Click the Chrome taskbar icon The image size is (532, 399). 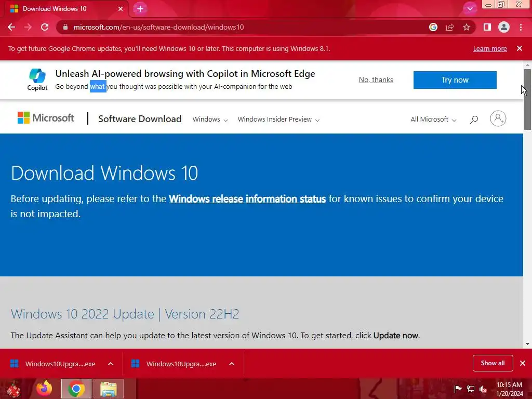(76, 389)
